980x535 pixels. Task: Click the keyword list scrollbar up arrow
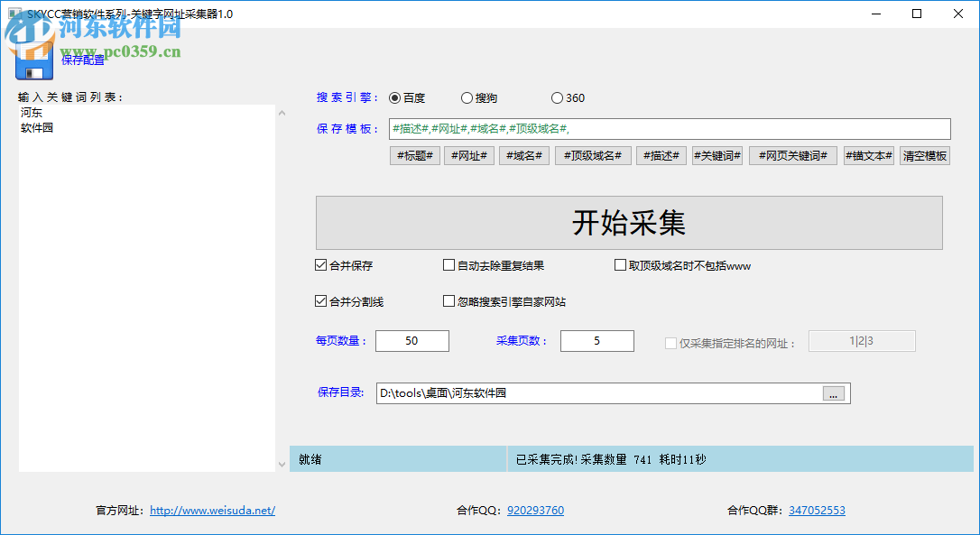tap(282, 112)
